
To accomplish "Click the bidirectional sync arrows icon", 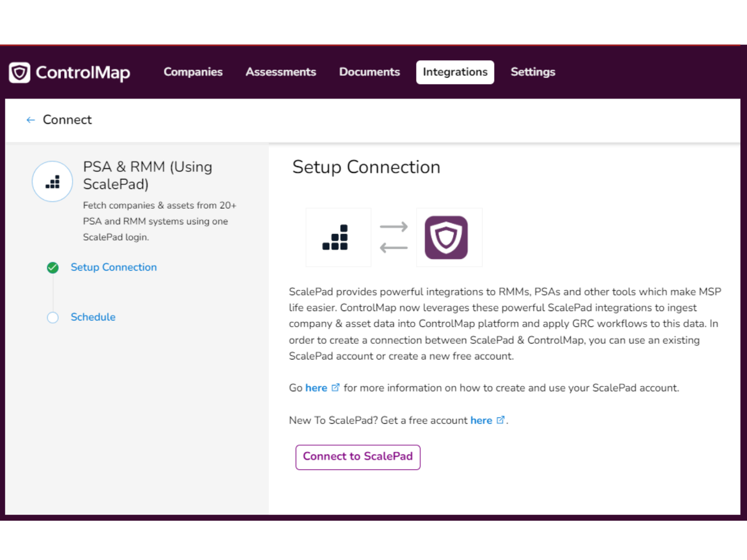I will click(394, 237).
